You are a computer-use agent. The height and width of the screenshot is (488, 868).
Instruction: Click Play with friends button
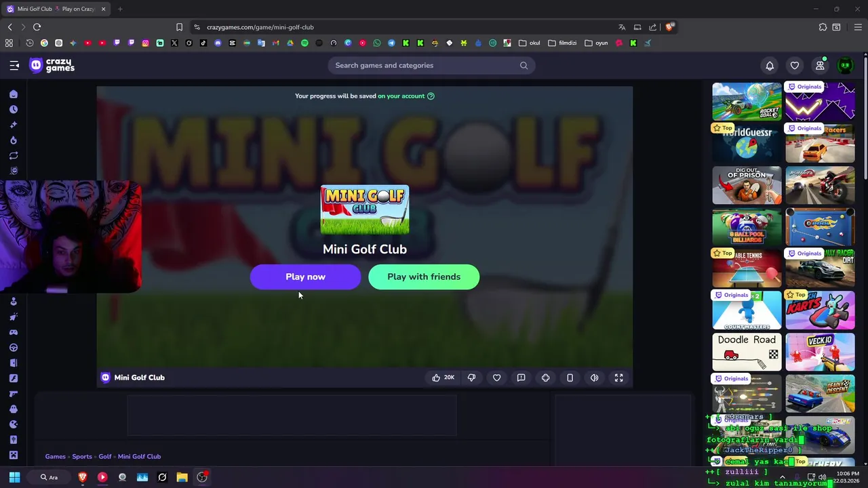point(424,277)
